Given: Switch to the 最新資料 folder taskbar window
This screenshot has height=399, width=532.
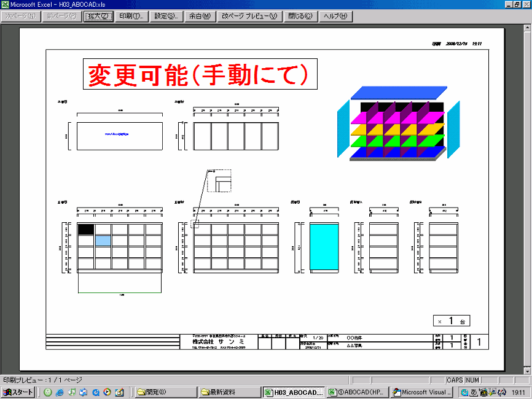Looking at the screenshot, I should (x=230, y=392).
